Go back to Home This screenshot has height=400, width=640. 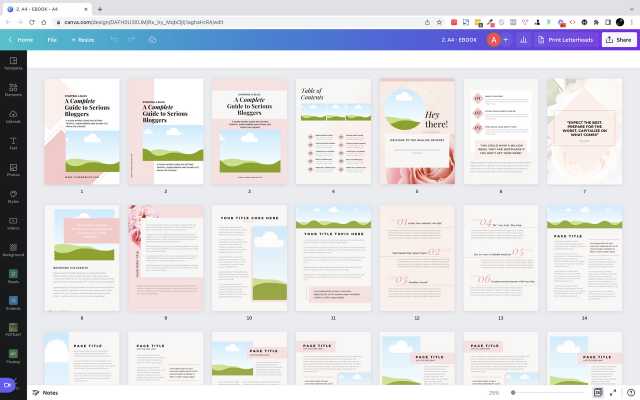[x=21, y=40]
